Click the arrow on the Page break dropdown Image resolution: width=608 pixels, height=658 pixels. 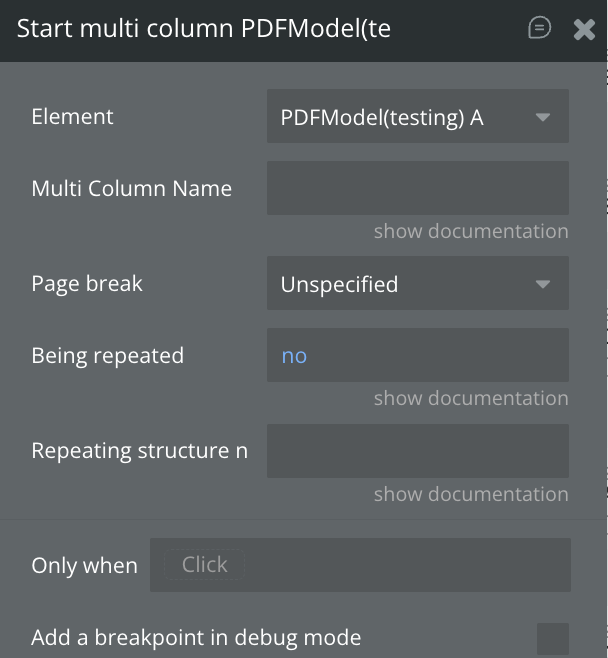(x=543, y=284)
